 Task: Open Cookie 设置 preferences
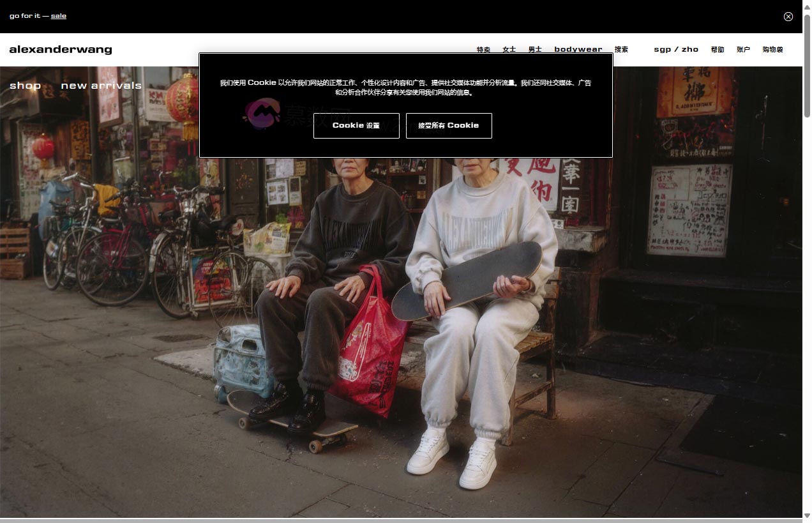pyautogui.click(x=356, y=126)
